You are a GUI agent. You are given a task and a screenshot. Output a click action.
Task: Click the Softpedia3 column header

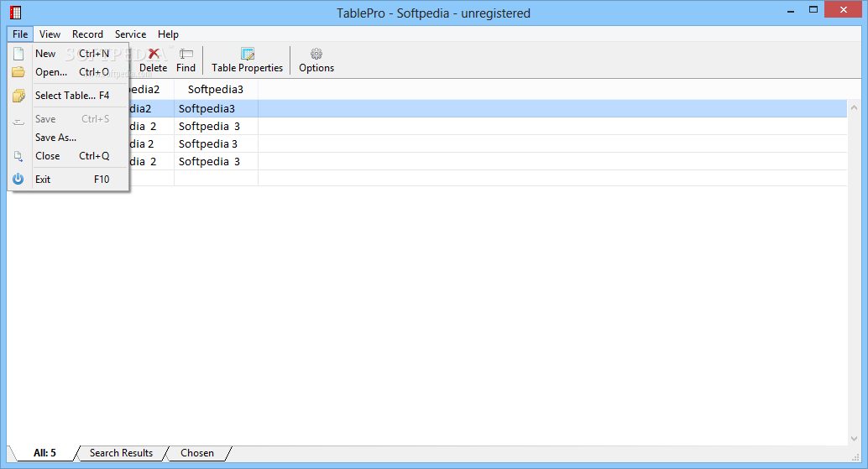click(x=216, y=89)
